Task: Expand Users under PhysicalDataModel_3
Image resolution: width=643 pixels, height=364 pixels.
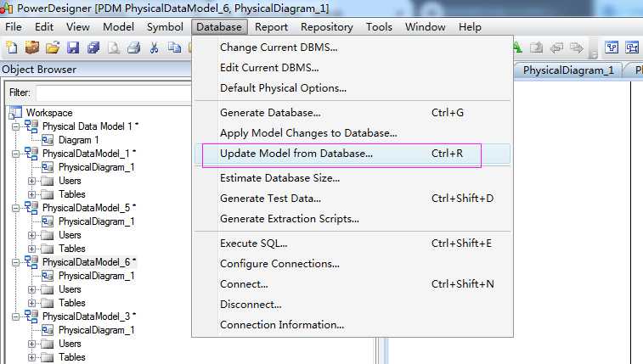Action: click(x=32, y=344)
